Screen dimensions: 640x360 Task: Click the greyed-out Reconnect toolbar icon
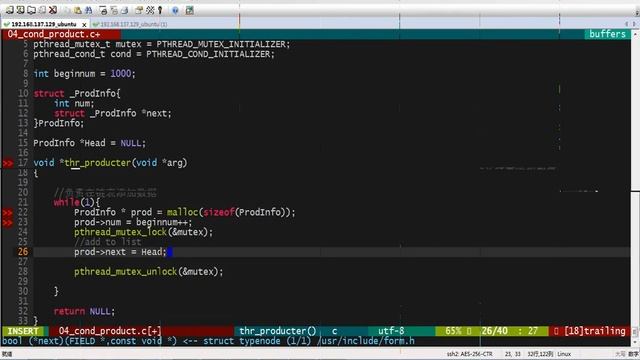pos(42,10)
